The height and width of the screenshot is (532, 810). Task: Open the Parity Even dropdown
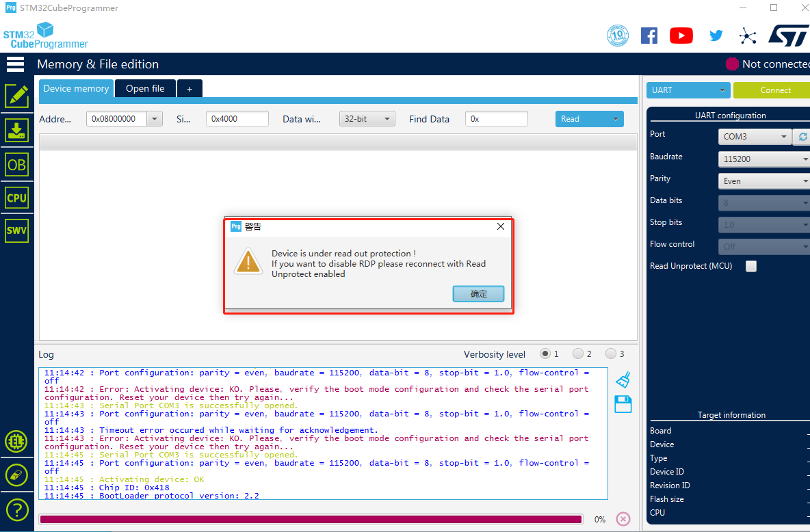pos(764,181)
